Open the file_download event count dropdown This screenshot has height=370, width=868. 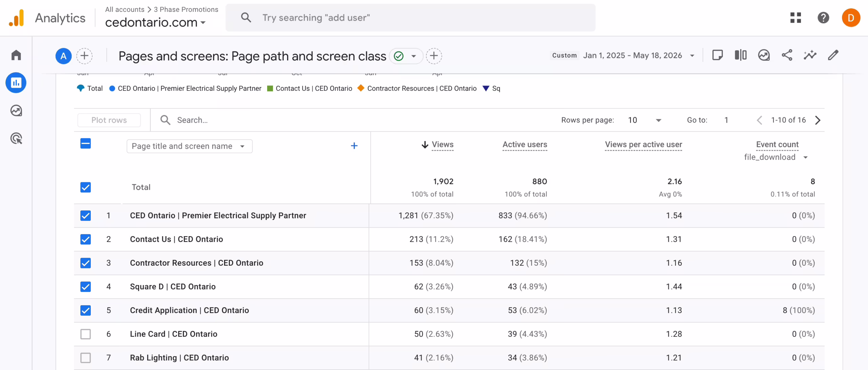776,157
